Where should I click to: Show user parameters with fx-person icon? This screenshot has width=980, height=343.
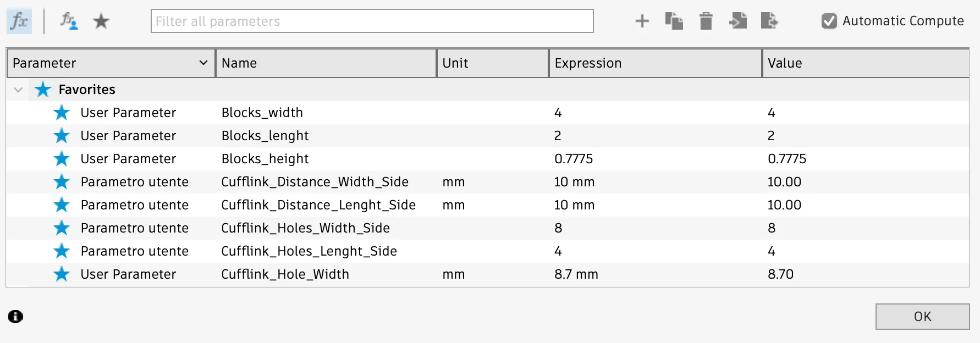(69, 21)
